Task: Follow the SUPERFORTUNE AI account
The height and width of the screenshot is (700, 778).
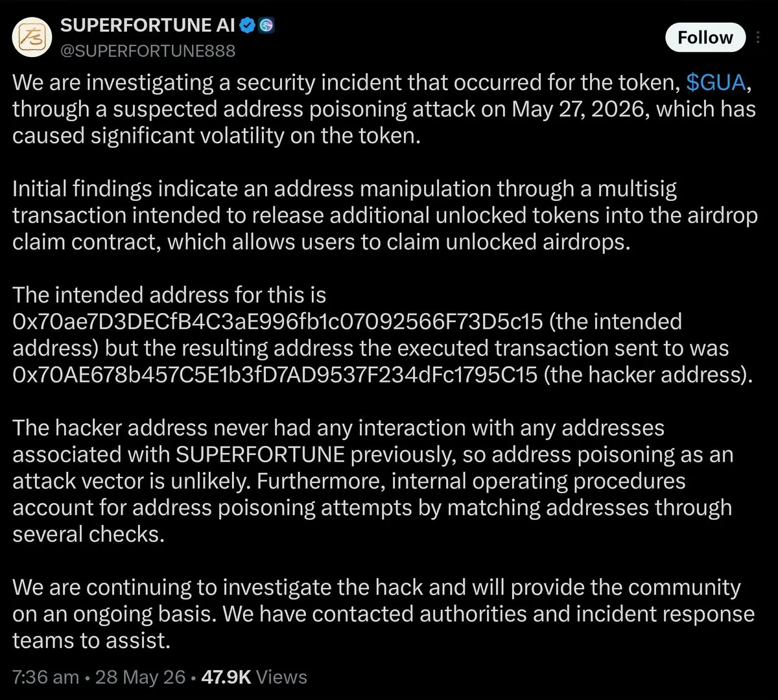Action: [x=705, y=38]
